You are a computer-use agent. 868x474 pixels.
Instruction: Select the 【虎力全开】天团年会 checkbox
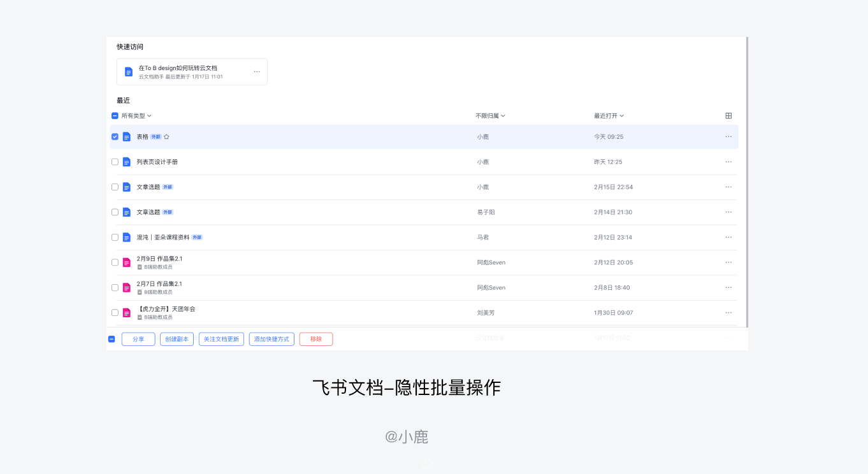click(x=115, y=313)
